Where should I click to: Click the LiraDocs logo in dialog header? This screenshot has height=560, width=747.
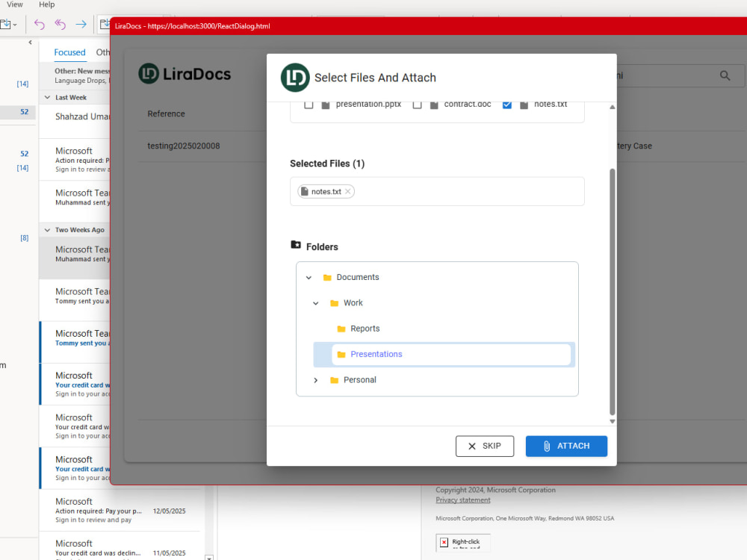(295, 78)
